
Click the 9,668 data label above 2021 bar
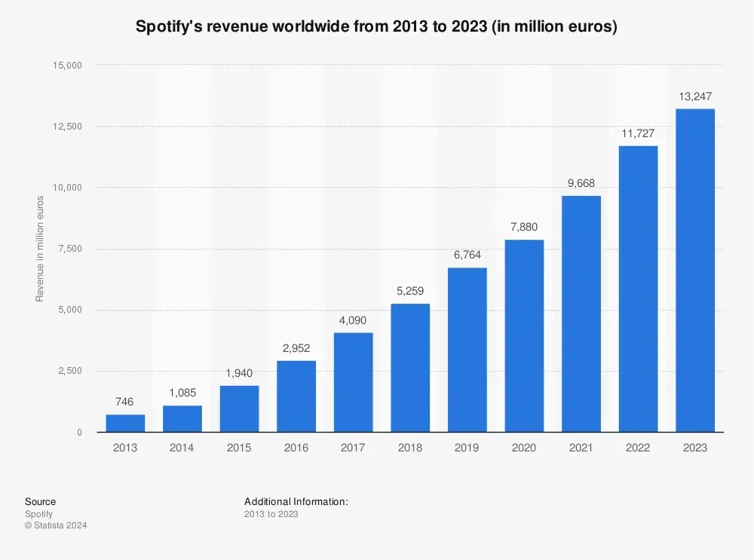coord(581,182)
